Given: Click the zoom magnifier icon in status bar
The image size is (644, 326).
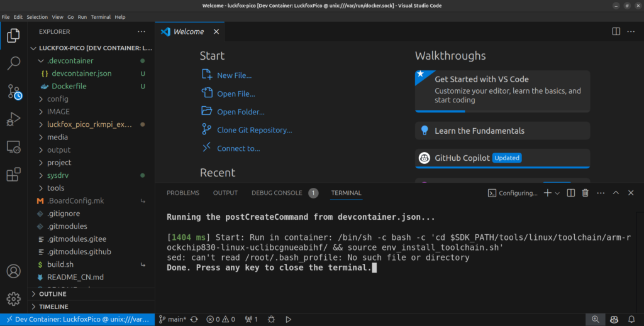Looking at the screenshot, I should coord(595,320).
